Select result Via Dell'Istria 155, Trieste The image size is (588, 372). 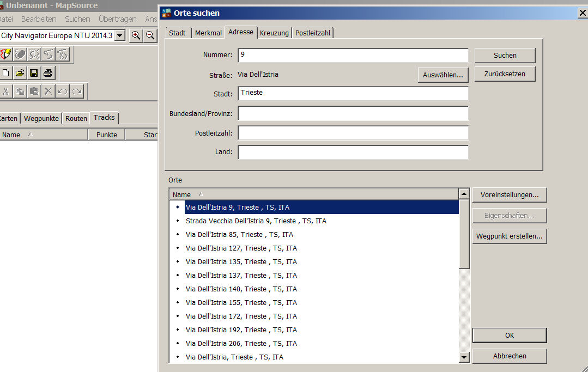(314, 303)
